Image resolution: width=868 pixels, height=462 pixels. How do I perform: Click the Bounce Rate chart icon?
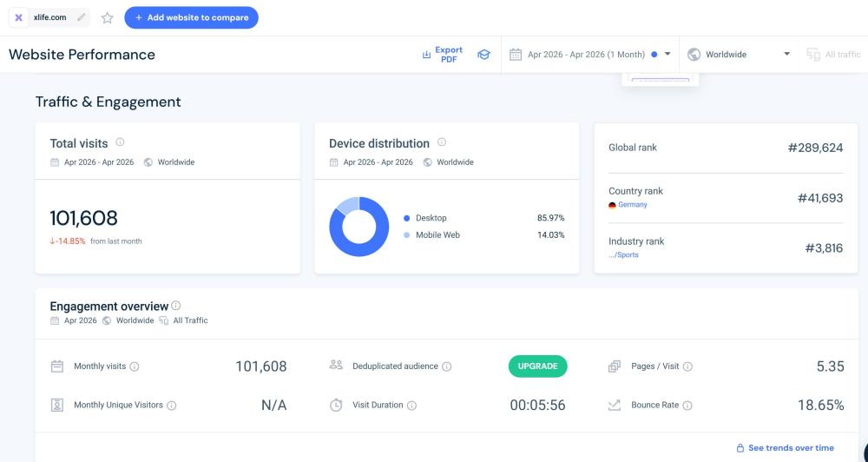[x=615, y=405]
